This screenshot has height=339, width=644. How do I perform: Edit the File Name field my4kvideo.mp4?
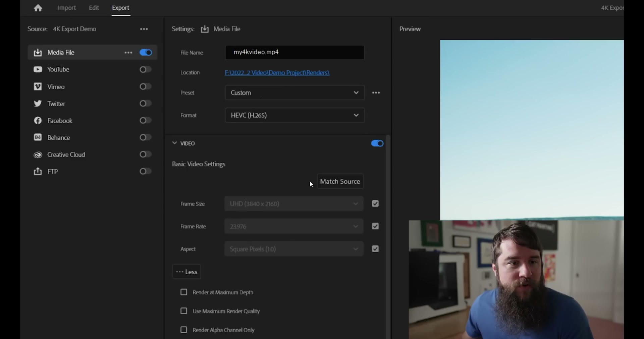pos(295,52)
